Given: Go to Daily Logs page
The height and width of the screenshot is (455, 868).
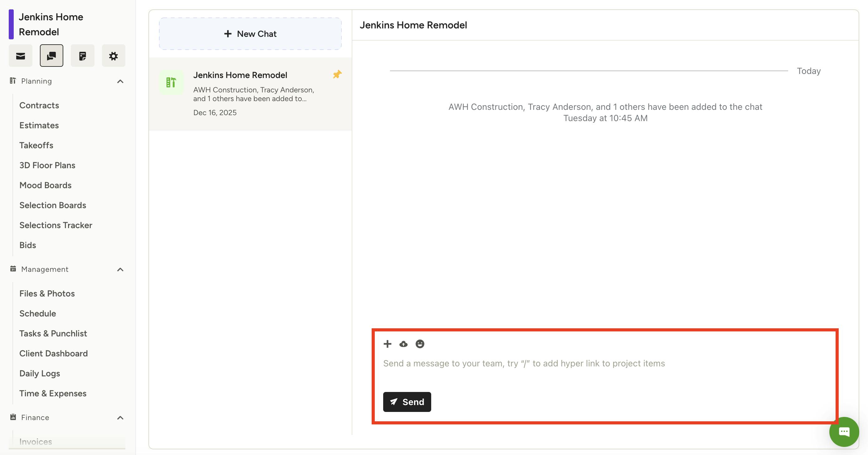Looking at the screenshot, I should (x=40, y=373).
